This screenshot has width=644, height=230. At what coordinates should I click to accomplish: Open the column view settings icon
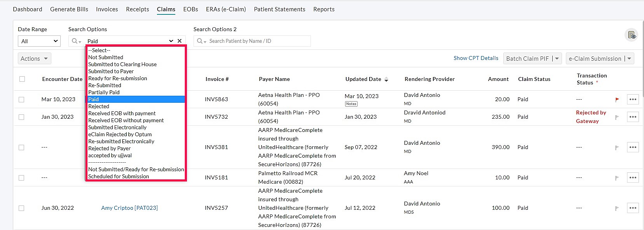click(x=632, y=35)
